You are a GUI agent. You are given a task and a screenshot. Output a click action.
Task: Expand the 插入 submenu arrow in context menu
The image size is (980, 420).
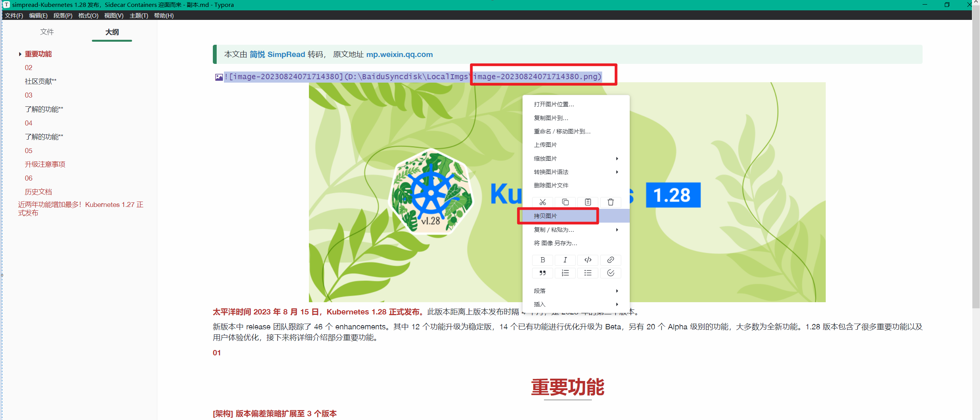click(617, 304)
